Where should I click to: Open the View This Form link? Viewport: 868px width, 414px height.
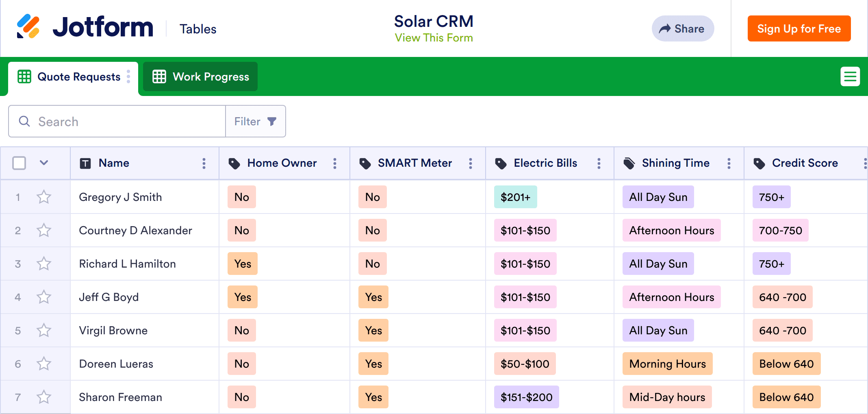(434, 38)
